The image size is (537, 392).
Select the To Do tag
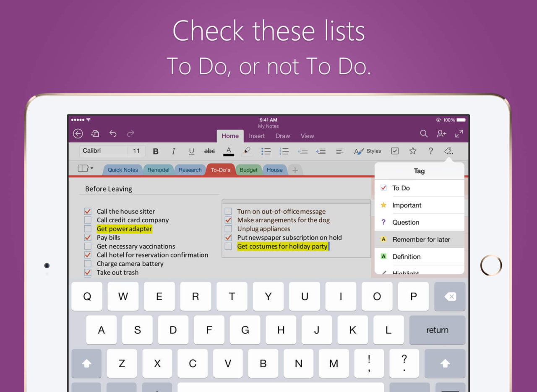click(x=420, y=188)
